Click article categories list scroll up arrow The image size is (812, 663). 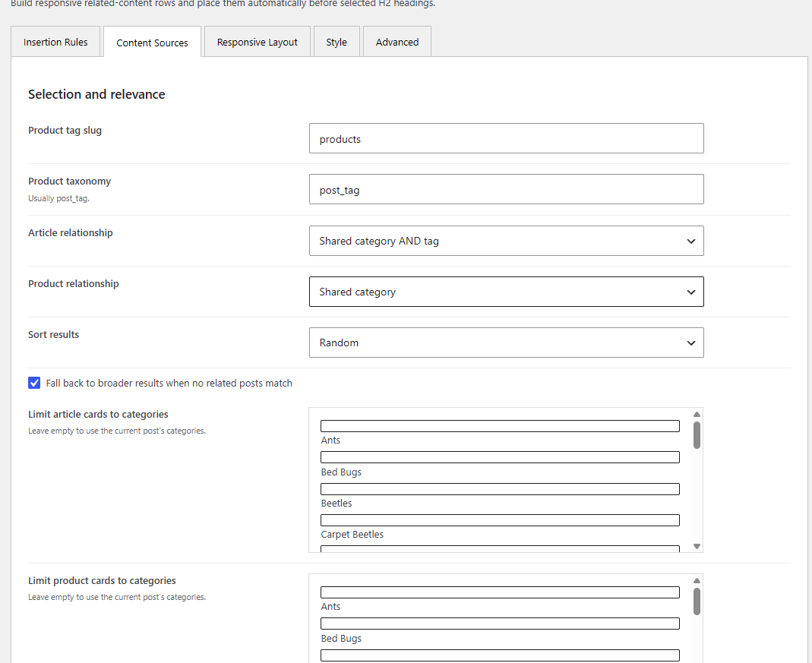click(697, 414)
